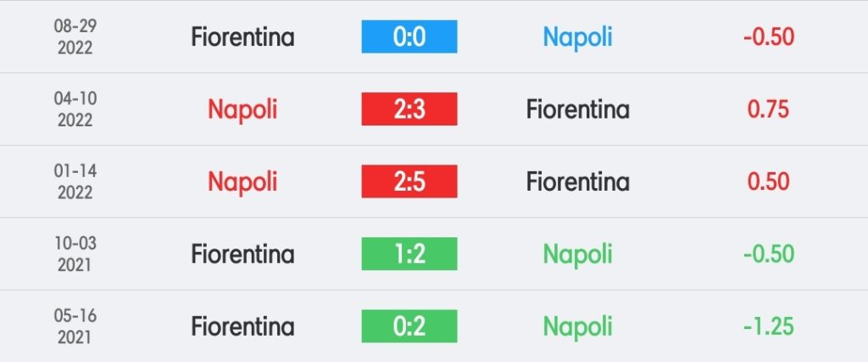Select the green -1.25 handicap value
868x362 pixels.
pos(768,326)
